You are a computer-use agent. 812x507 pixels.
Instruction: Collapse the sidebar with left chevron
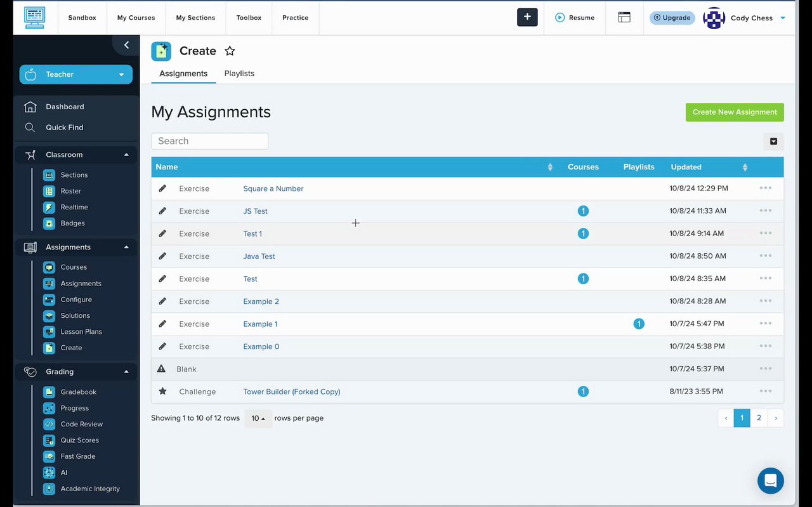point(126,44)
